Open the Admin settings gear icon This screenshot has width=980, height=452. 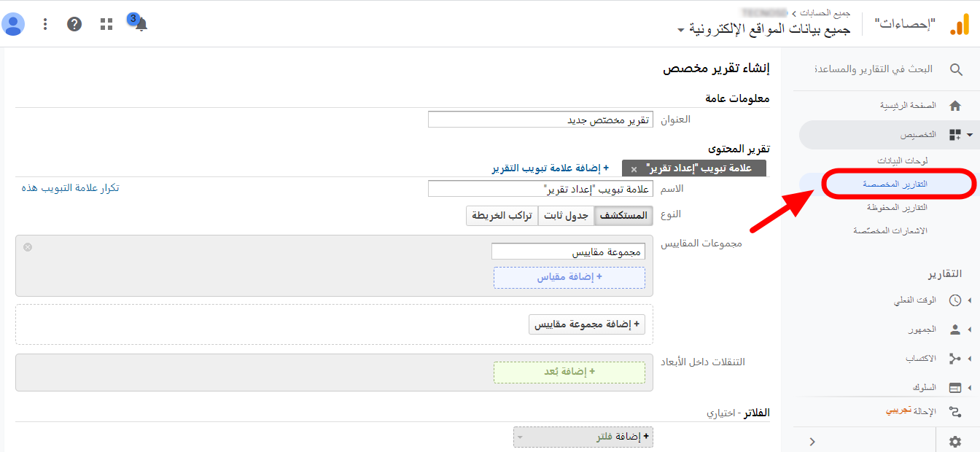954,441
